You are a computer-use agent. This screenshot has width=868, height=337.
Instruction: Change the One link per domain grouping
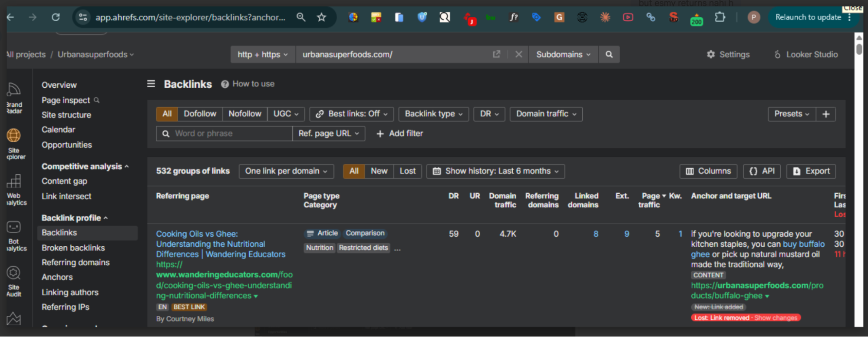(x=286, y=171)
